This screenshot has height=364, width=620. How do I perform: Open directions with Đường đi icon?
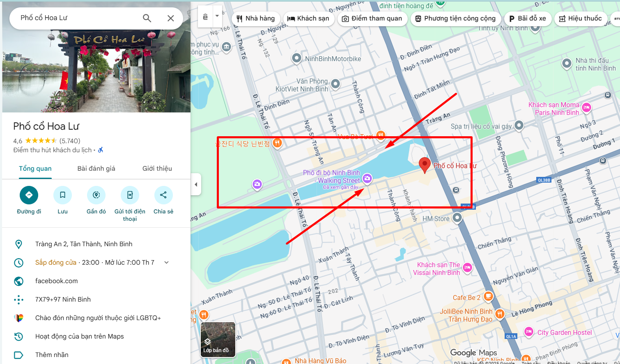tap(29, 195)
